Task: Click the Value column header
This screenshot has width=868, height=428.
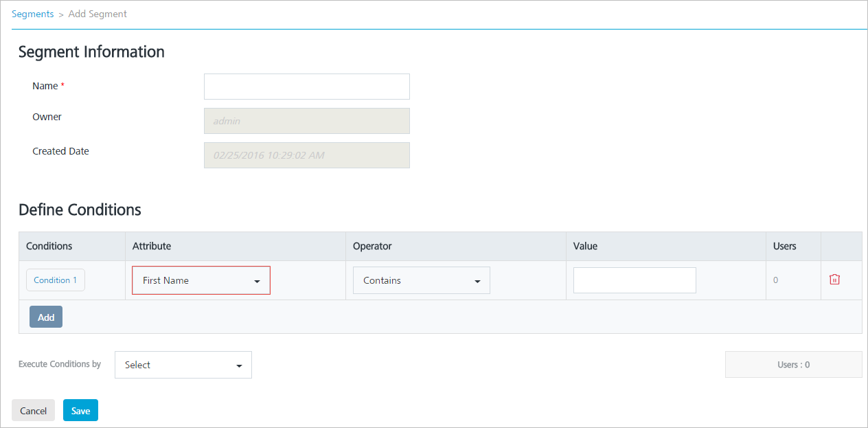Action: click(586, 246)
